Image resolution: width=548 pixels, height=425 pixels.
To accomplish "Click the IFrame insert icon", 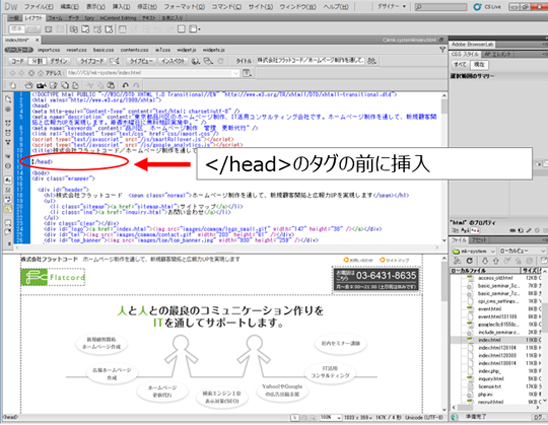I will [x=181, y=29].
